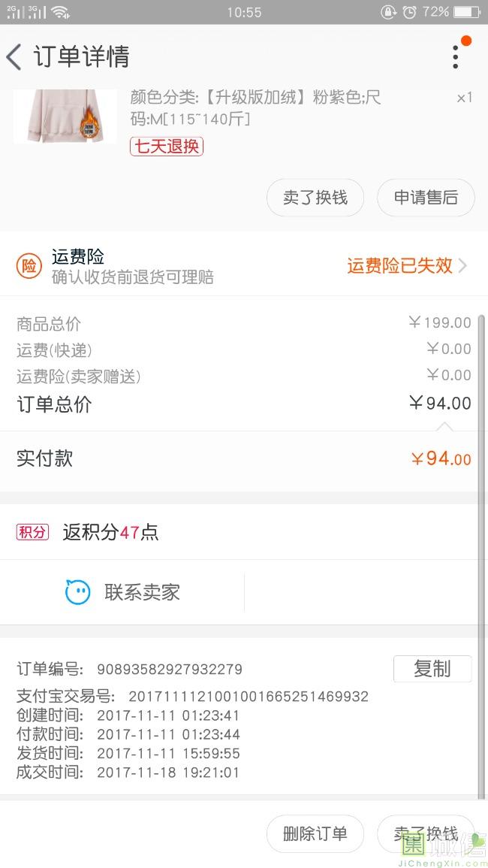The width and height of the screenshot is (488, 868).
Task: Click the 卖了换钱 button under product
Action: [315, 198]
